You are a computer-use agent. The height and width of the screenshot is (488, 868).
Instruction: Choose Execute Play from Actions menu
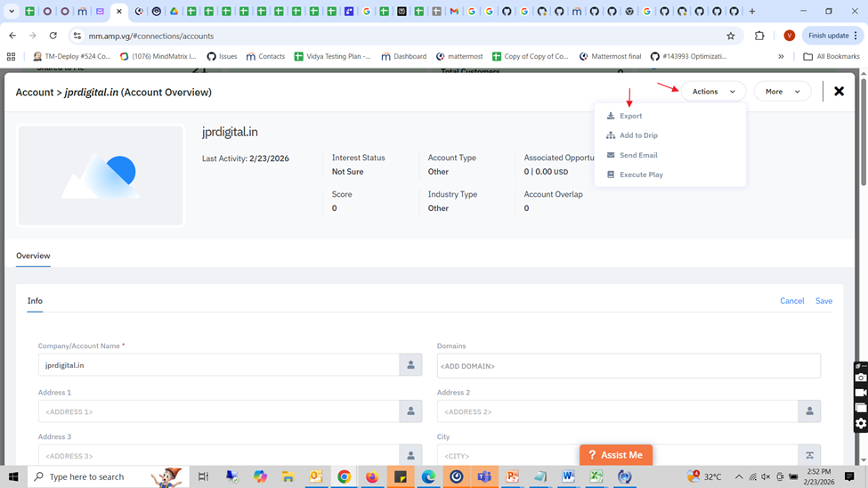pos(641,175)
